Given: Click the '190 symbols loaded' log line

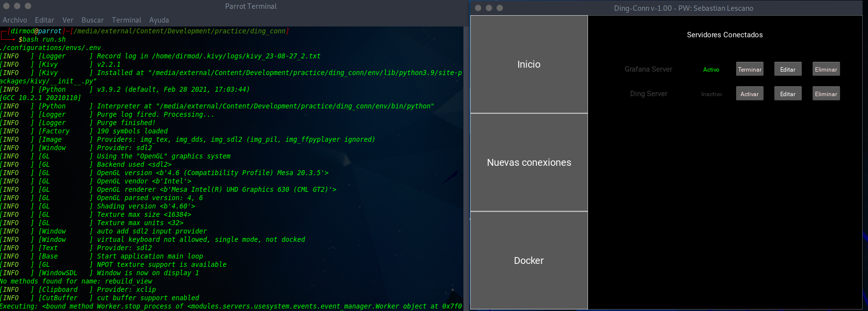Looking at the screenshot, I should pos(132,131).
